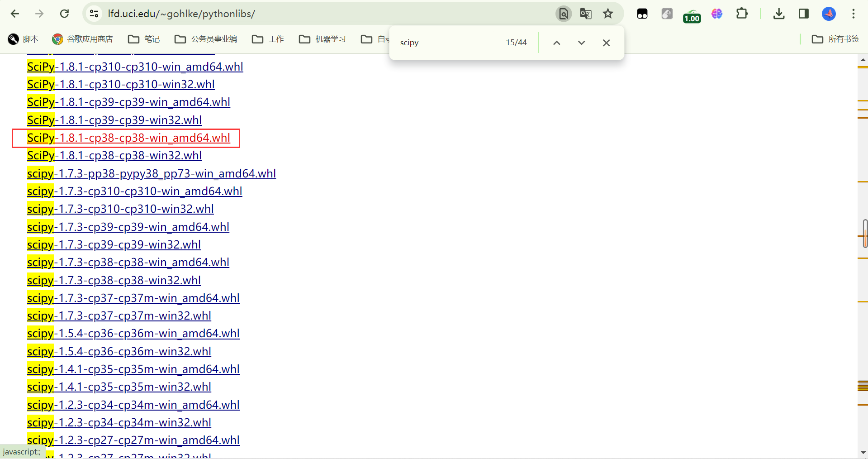Viewport: 868px width, 459px height.
Task: View site information icon in address bar
Action: click(x=94, y=14)
